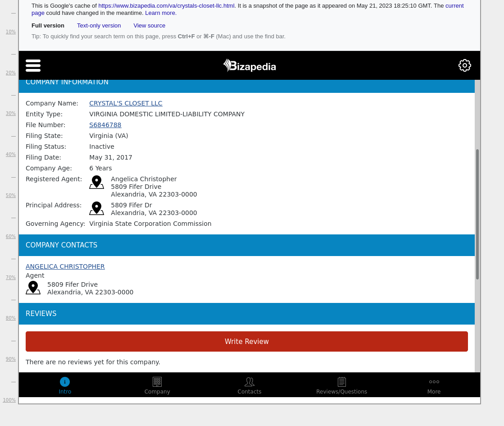
Task: Switch to the Reviews/Questions tab label
Action: (x=342, y=392)
